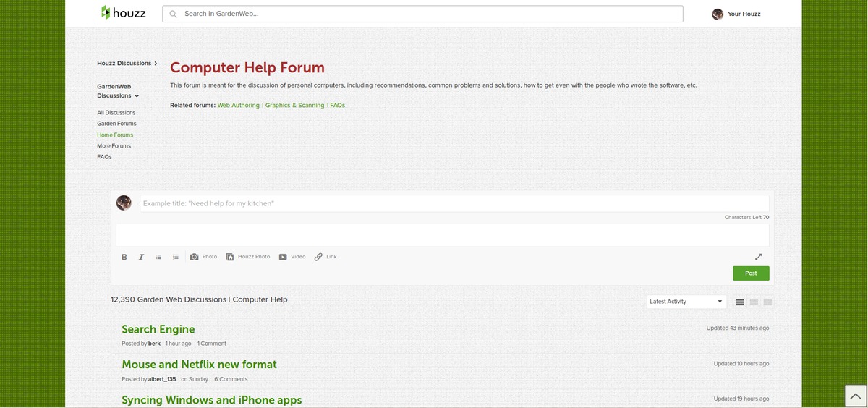Select All Discussions in the sidebar
This screenshot has width=868, height=408.
tap(116, 113)
